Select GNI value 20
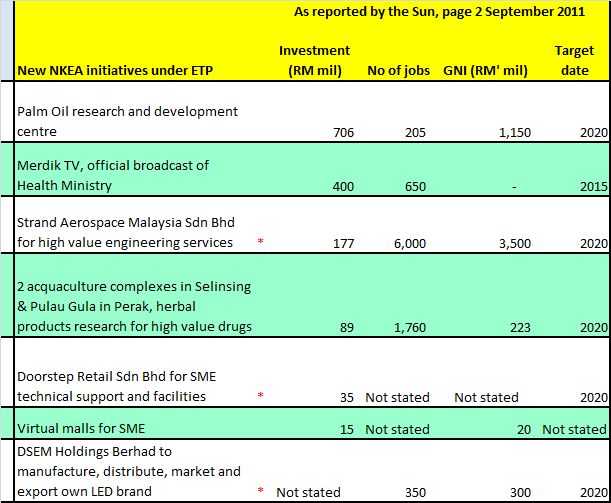 coord(524,429)
